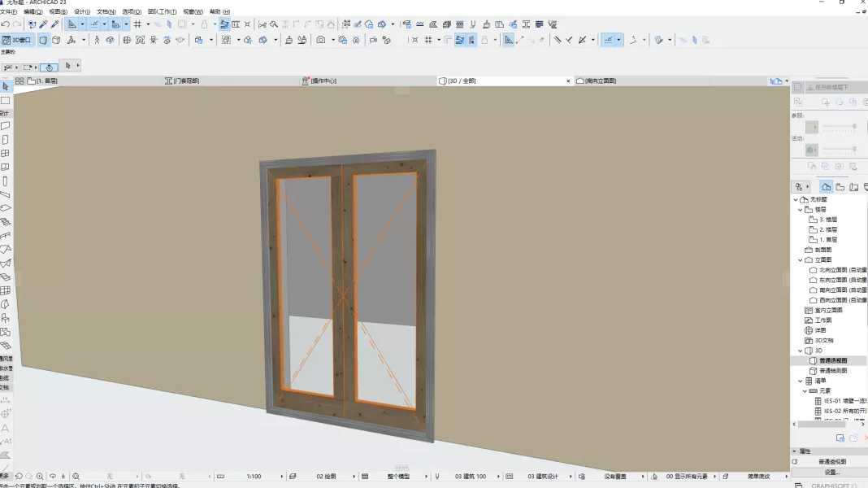Close the 3D / 全部 tab

pyautogui.click(x=568, y=81)
